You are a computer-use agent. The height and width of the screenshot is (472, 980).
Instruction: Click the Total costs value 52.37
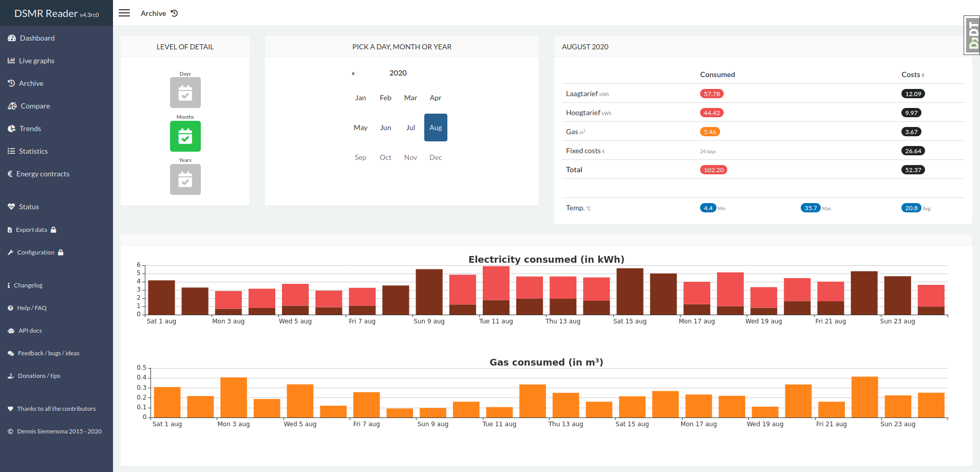(x=913, y=170)
